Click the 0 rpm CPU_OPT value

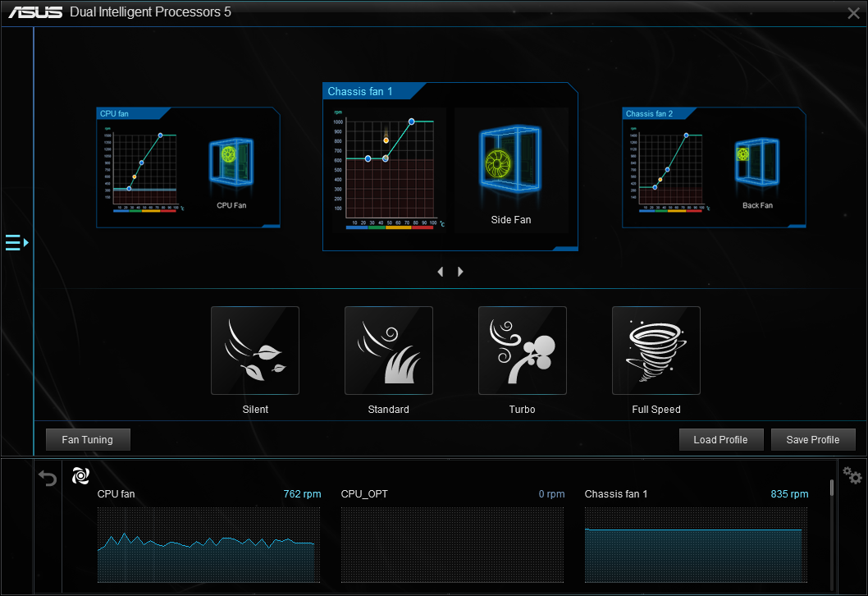(552, 494)
